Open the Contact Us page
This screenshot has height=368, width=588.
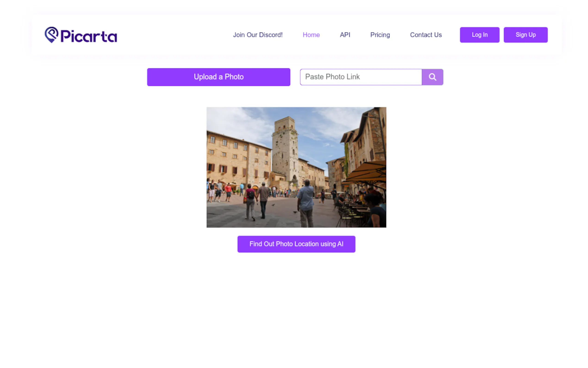(x=426, y=35)
